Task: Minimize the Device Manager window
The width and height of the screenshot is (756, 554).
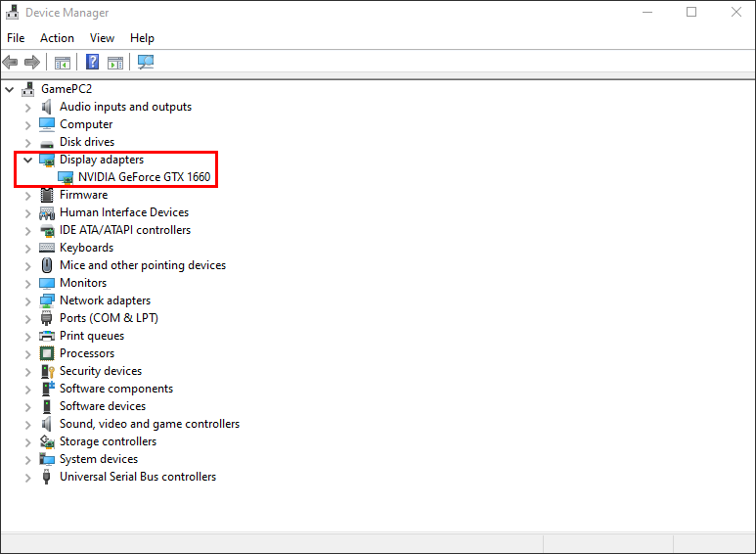Action: [647, 12]
